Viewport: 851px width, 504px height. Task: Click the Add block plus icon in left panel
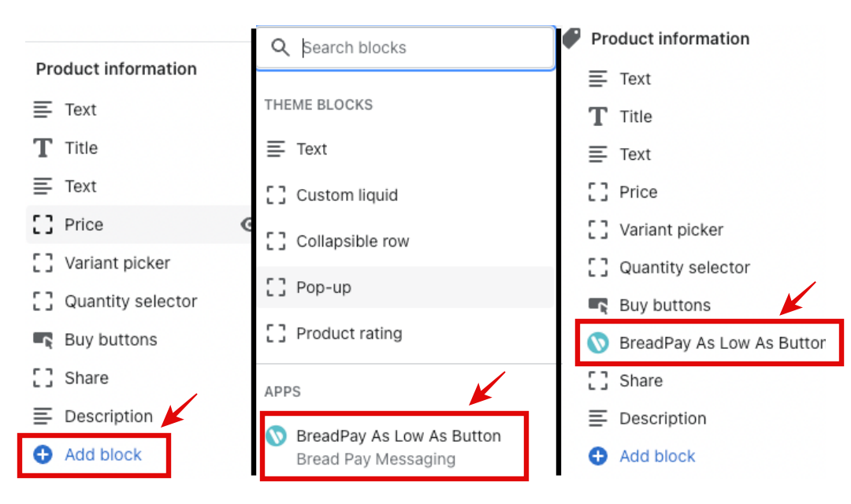click(x=43, y=454)
